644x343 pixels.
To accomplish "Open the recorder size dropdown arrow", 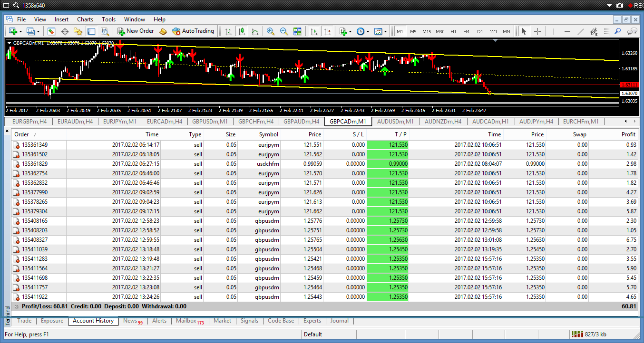I will [609, 6].
